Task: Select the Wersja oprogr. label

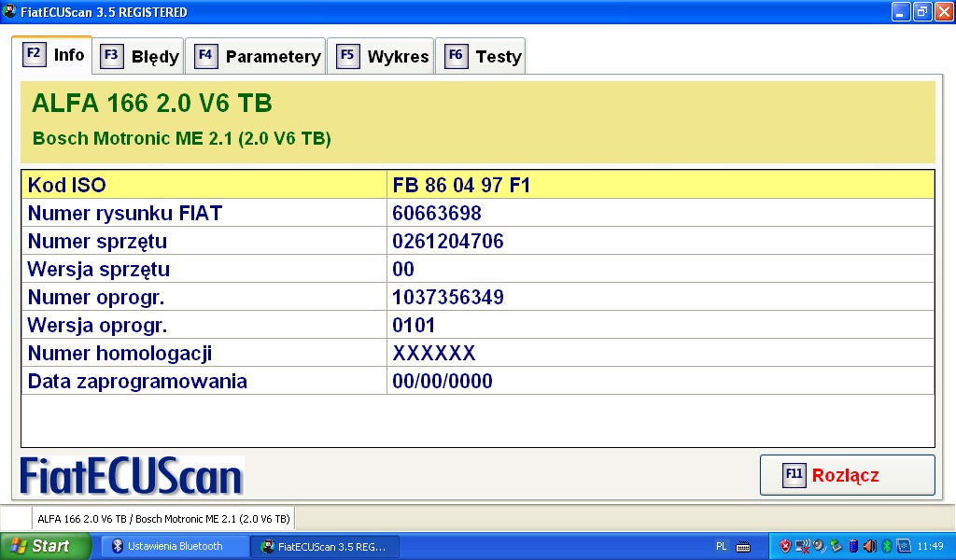Action: (x=97, y=326)
